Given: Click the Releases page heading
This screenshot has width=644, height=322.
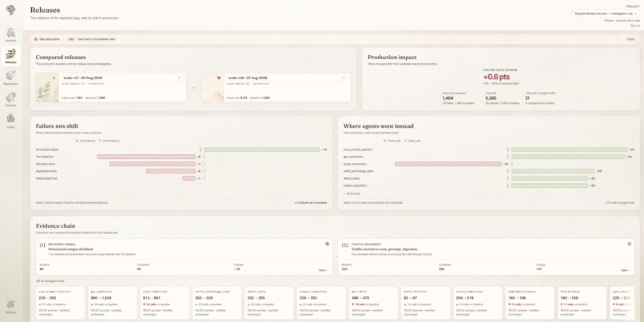Looking at the screenshot, I should pos(45,10).
